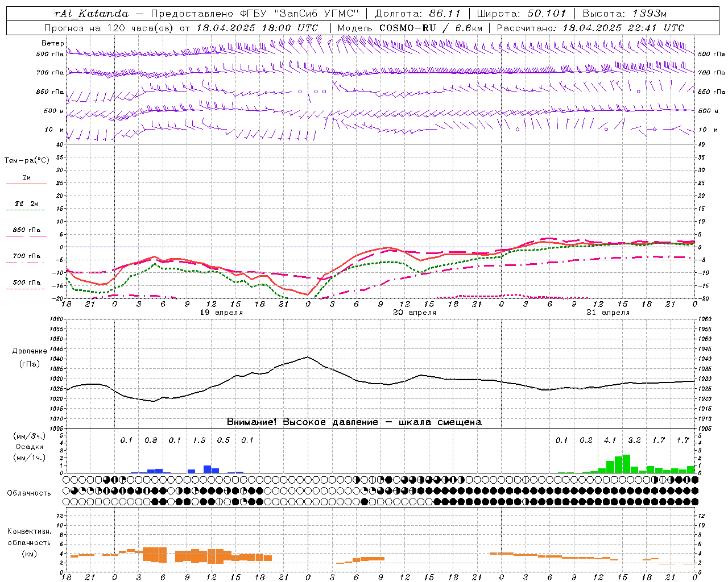728x582 pixels.
Task: Click the Внимание! Высокое давление warning text
Action: (354, 422)
